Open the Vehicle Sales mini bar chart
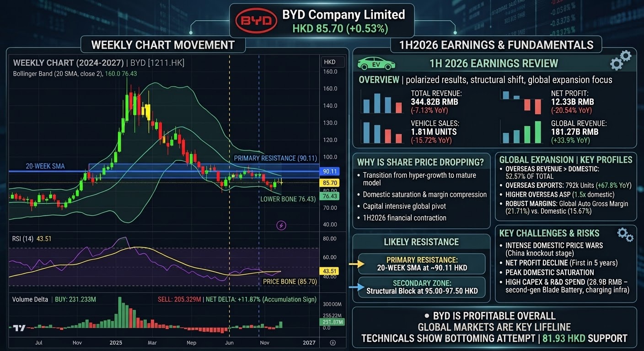Viewport: 644px width, 351px height. pyautogui.click(x=382, y=132)
